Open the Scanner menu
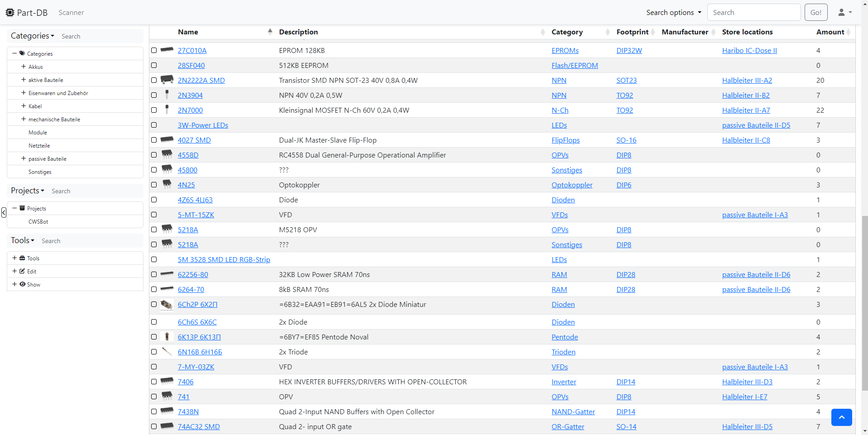This screenshot has height=435, width=868. tap(71, 12)
